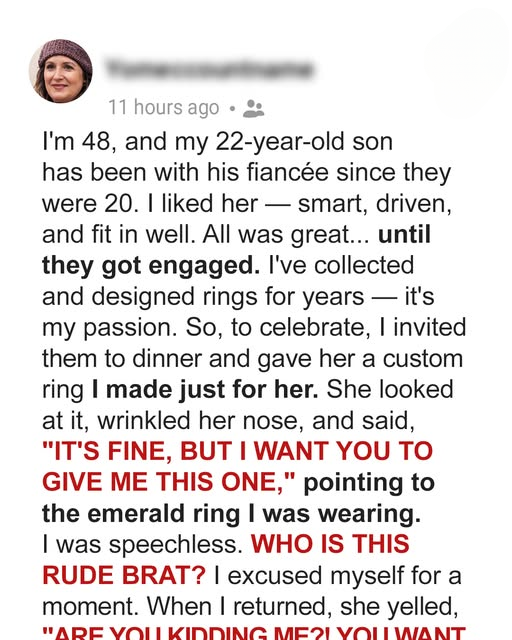512x640 pixels.
Task: Click the friends audience icon
Action: pyautogui.click(x=254, y=109)
